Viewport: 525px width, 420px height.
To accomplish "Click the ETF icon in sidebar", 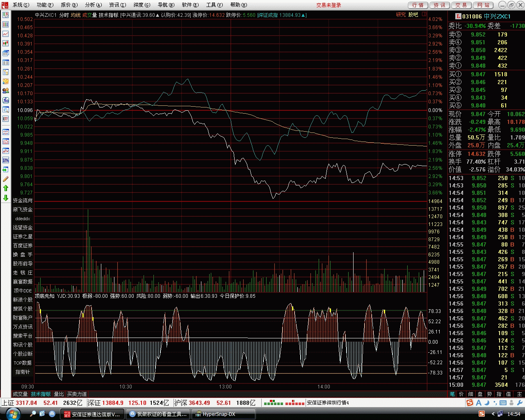I will (x=6, y=119).
